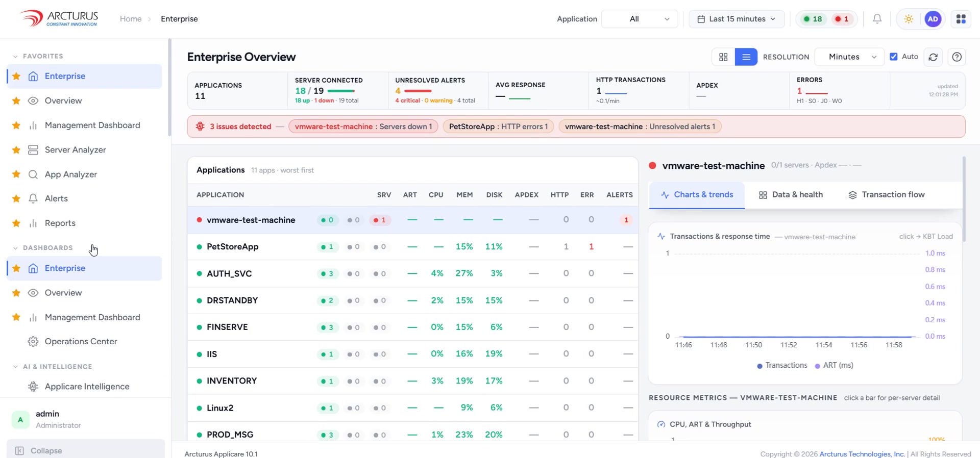The image size is (980, 458).
Task: Switch to the Data & health tab
Action: (x=791, y=195)
